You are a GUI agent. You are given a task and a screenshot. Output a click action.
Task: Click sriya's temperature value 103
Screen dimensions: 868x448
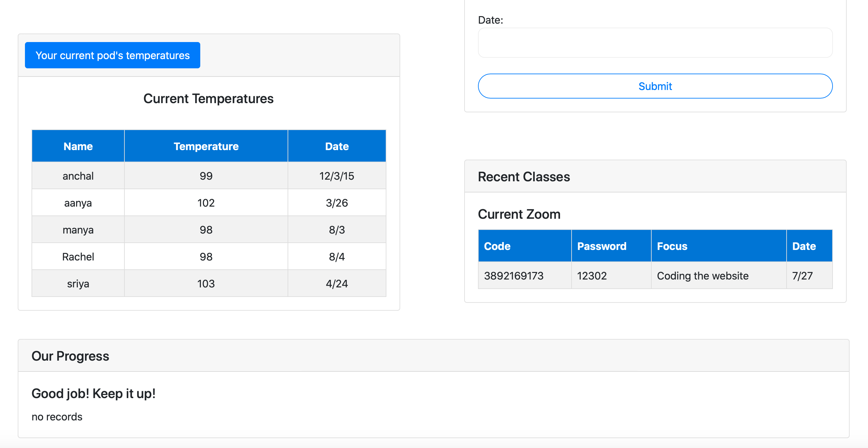(206, 284)
